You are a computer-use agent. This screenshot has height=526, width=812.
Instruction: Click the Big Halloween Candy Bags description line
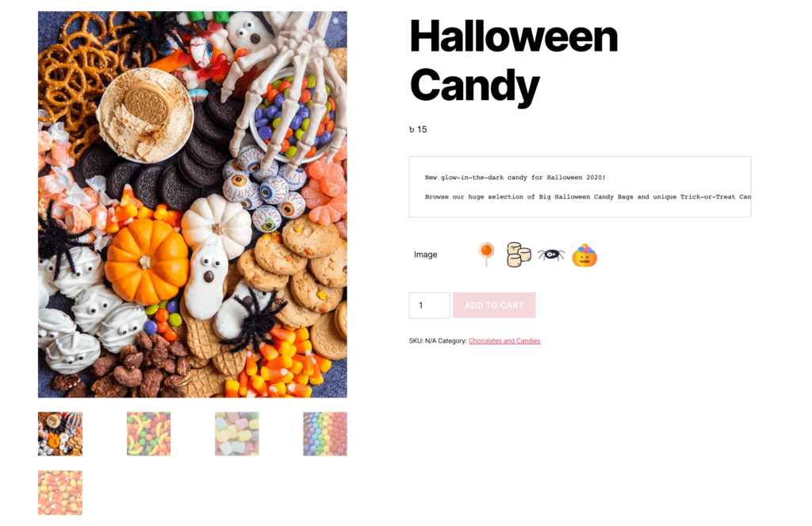pyautogui.click(x=588, y=197)
